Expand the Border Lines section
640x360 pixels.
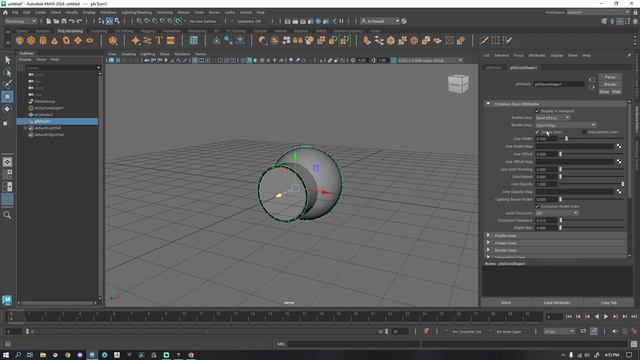[488, 250]
